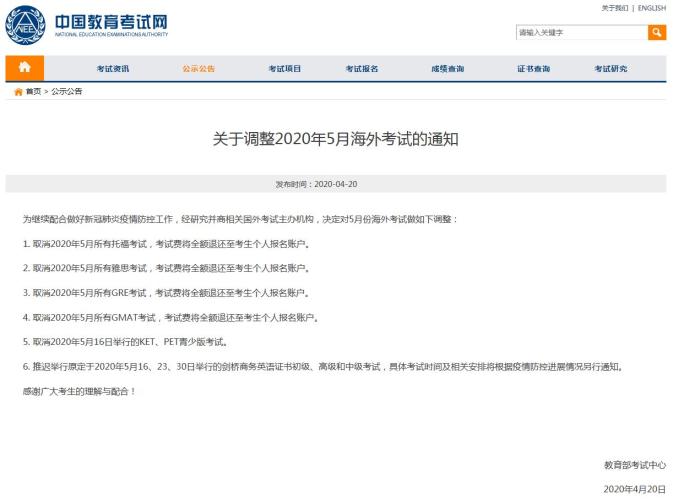Open the 成绩查询 navigation item
700x500 pixels.
tap(447, 69)
